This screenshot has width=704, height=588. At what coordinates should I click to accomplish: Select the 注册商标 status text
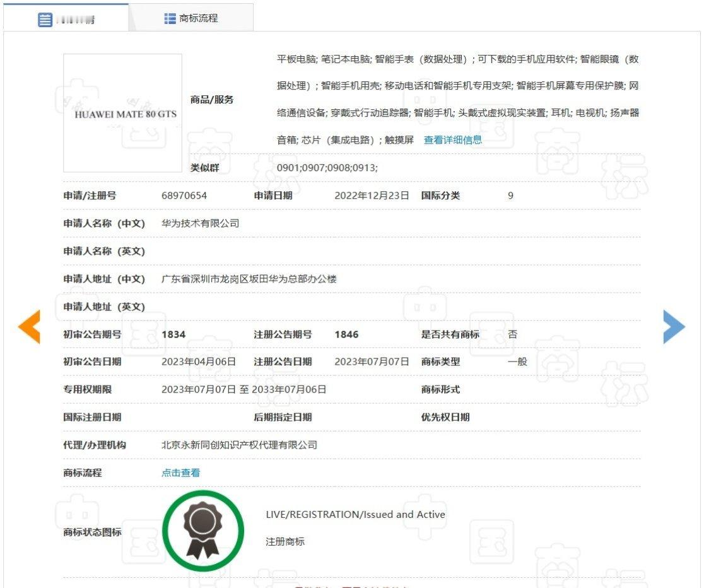point(285,542)
